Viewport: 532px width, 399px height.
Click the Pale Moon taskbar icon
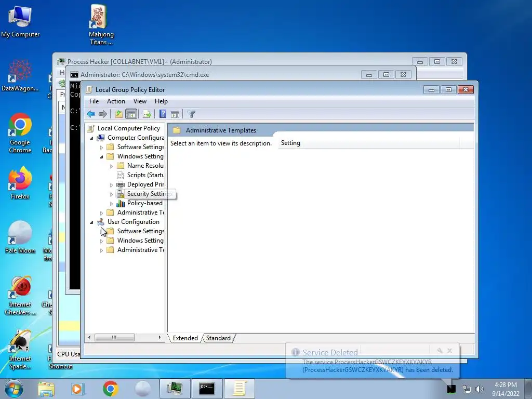142,389
